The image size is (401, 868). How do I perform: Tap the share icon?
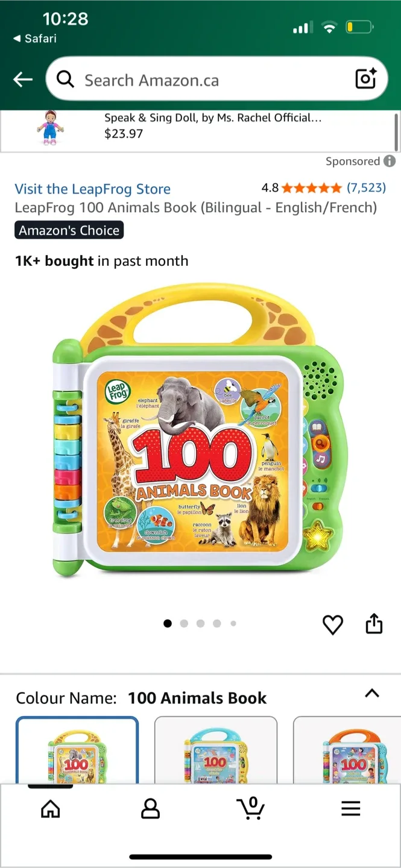click(x=374, y=624)
